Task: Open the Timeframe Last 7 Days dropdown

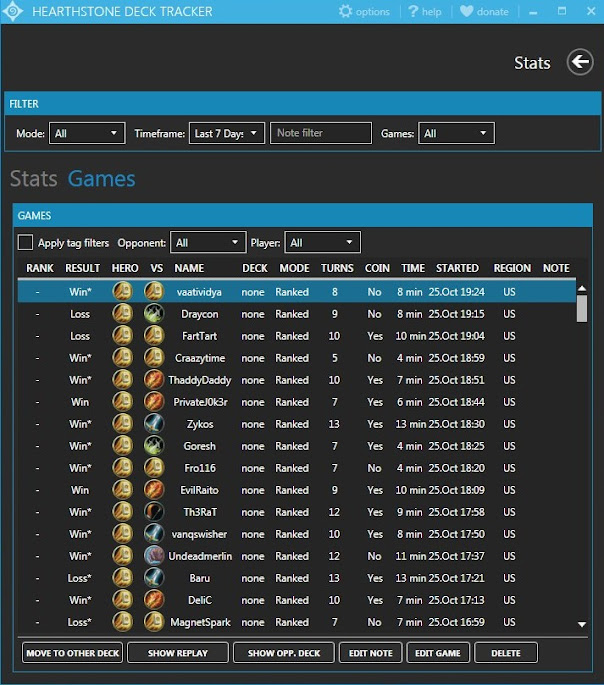Action: pyautogui.click(x=227, y=133)
